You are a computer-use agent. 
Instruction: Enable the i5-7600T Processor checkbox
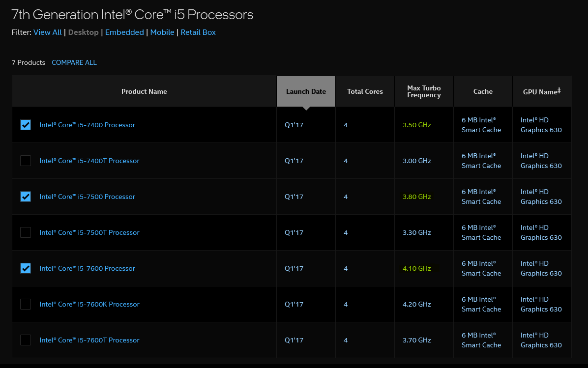[26, 340]
